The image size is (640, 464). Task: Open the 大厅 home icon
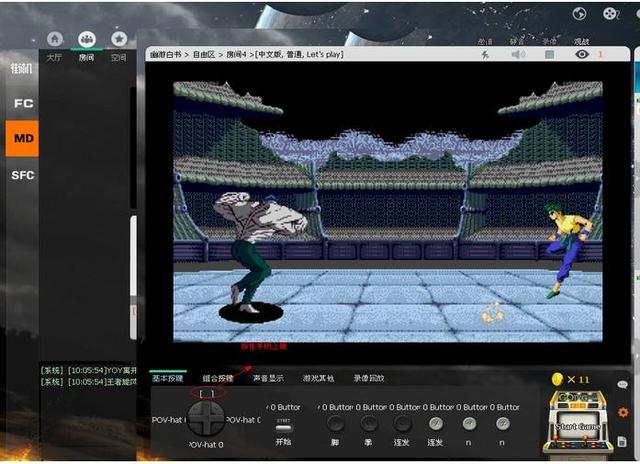55,39
